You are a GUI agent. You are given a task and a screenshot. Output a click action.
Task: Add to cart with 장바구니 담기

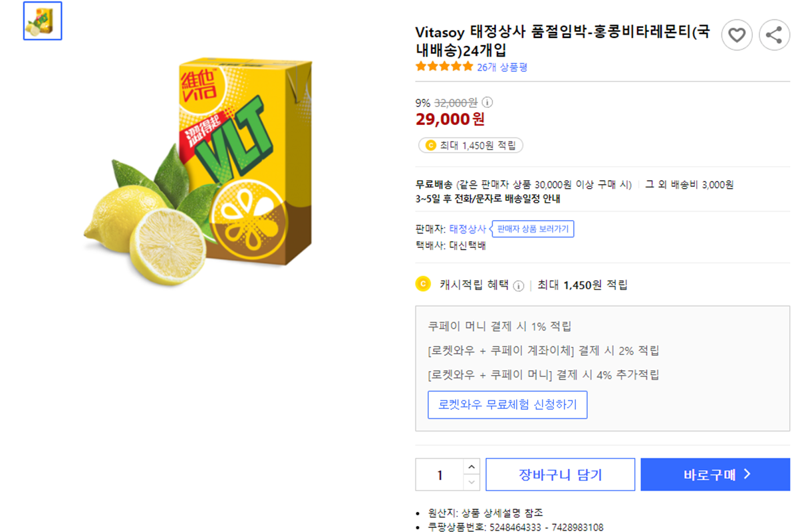click(560, 475)
